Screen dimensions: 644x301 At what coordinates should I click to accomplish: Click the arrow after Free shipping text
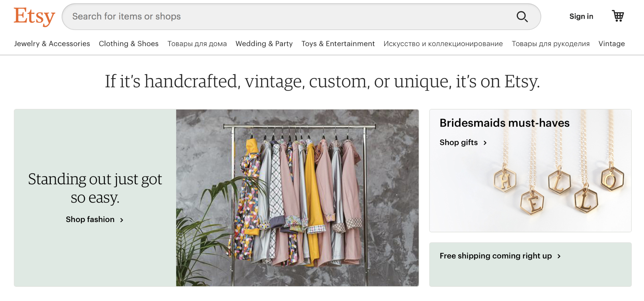pyautogui.click(x=559, y=256)
